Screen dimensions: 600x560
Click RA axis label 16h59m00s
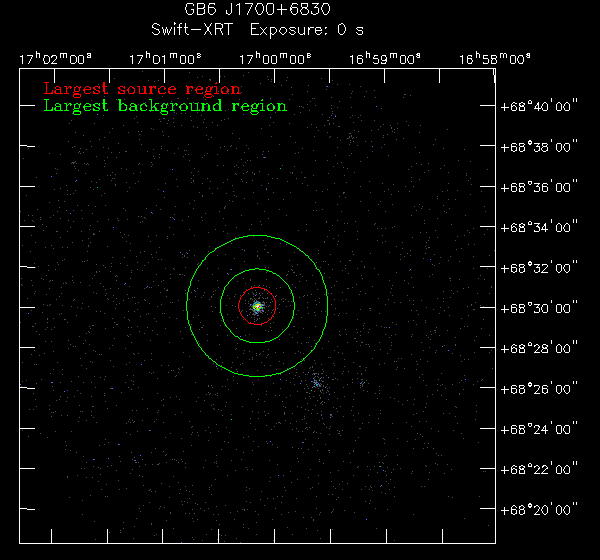385,59
